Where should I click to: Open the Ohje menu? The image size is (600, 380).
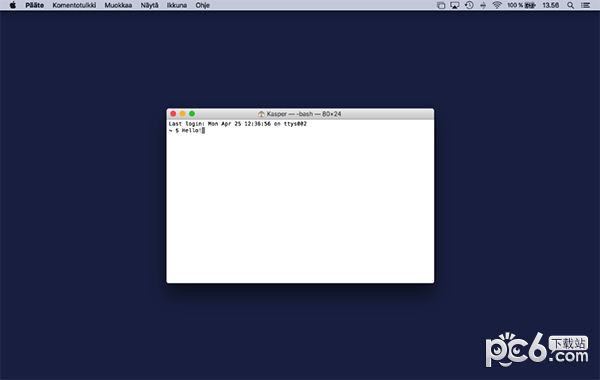click(202, 5)
